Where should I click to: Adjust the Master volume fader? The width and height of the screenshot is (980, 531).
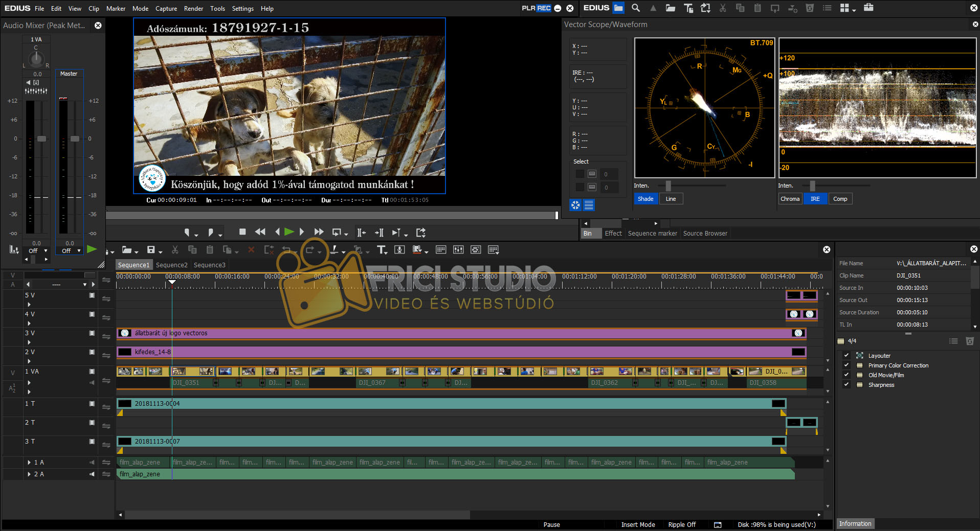75,139
